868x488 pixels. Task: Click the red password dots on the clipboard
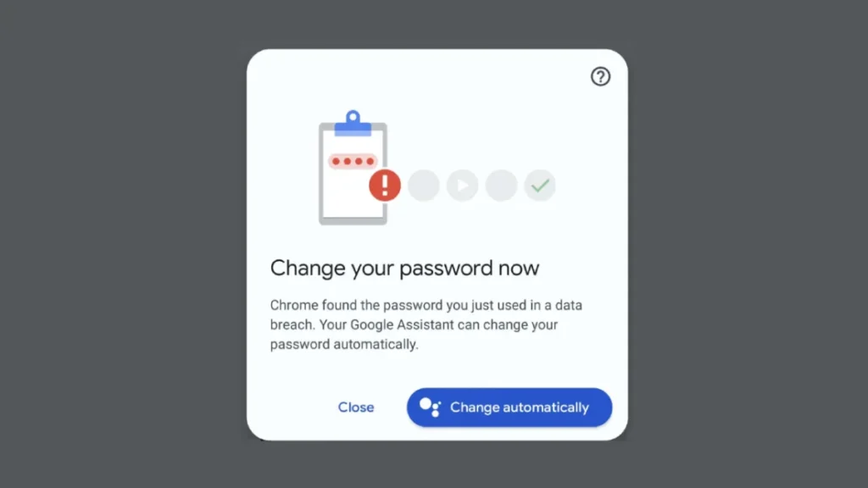pos(353,161)
